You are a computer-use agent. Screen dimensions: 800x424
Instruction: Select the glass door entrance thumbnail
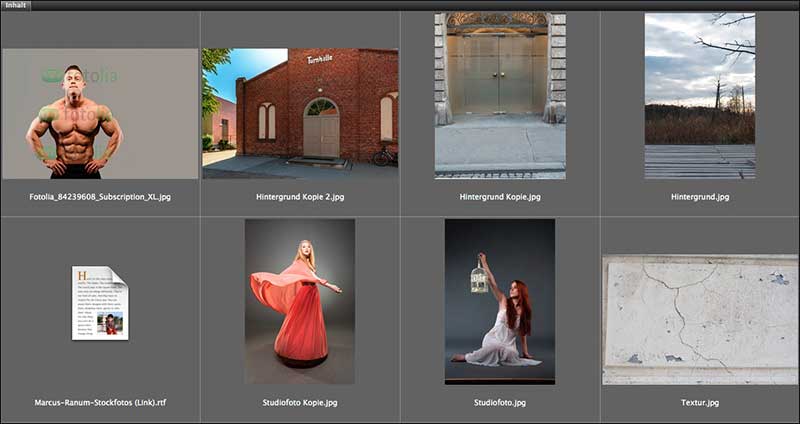(500, 95)
